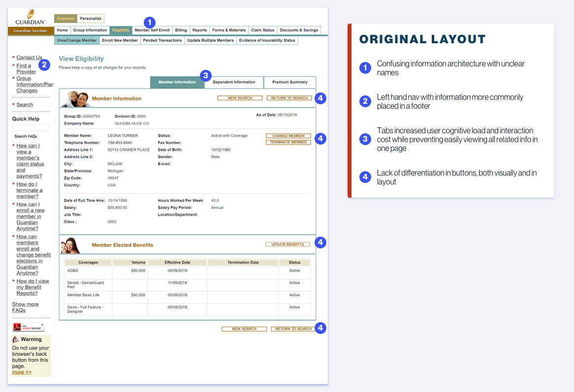574x392 pixels.
Task: Select Enroll New Member submenu
Action: [120, 41]
